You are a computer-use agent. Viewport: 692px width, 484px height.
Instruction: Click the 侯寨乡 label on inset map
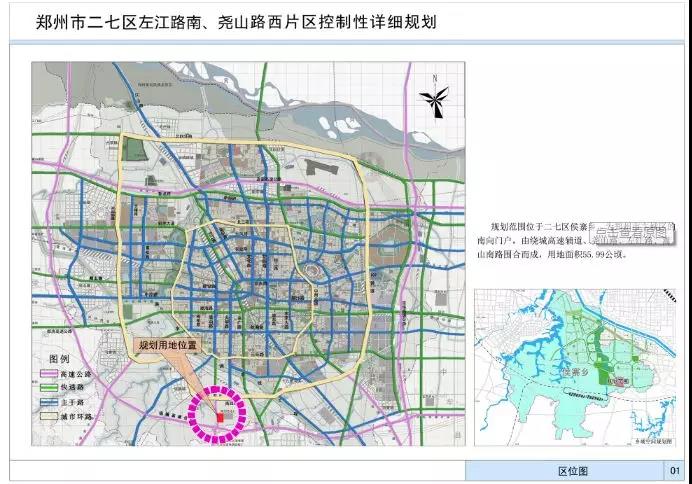point(574,369)
